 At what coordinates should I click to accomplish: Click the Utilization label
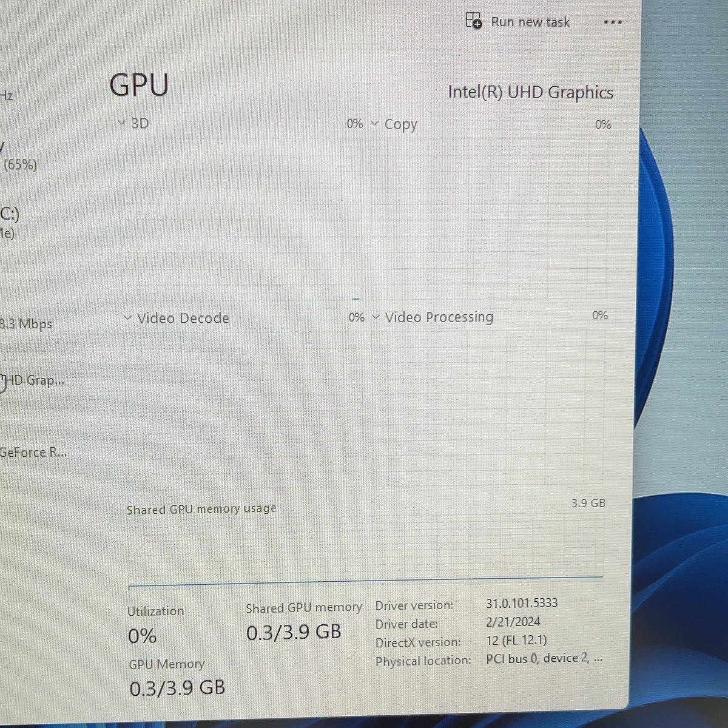click(x=155, y=611)
